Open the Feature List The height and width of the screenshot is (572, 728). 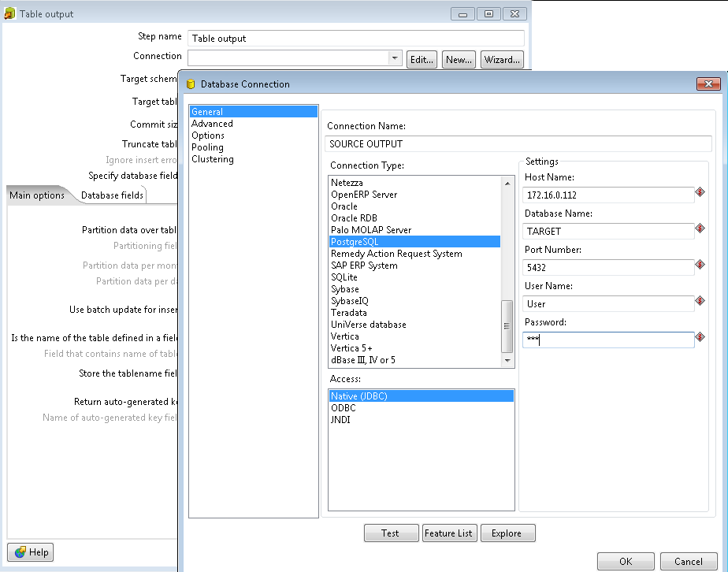click(x=449, y=533)
